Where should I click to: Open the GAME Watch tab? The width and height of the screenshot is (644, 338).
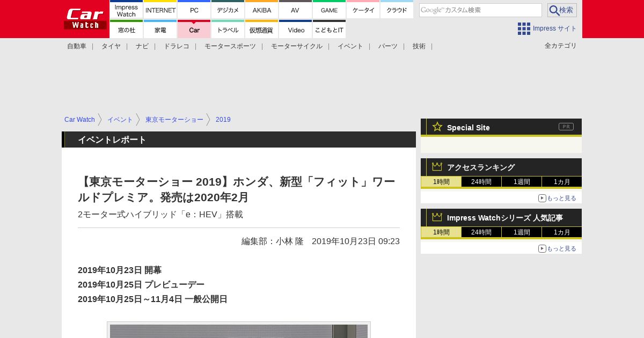pyautogui.click(x=329, y=9)
